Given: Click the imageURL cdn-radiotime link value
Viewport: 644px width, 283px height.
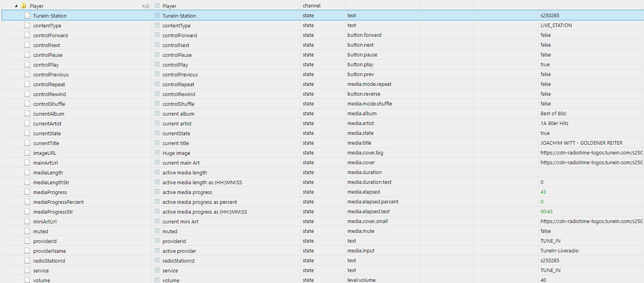Looking at the screenshot, I should 592,153.
